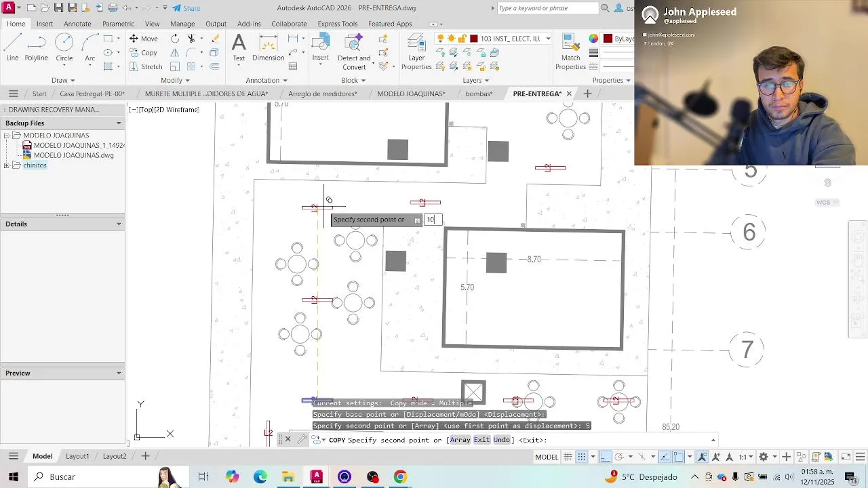Toggle Object Snap Tracking
Image resolution: width=868 pixels, height=488 pixels.
point(665,457)
